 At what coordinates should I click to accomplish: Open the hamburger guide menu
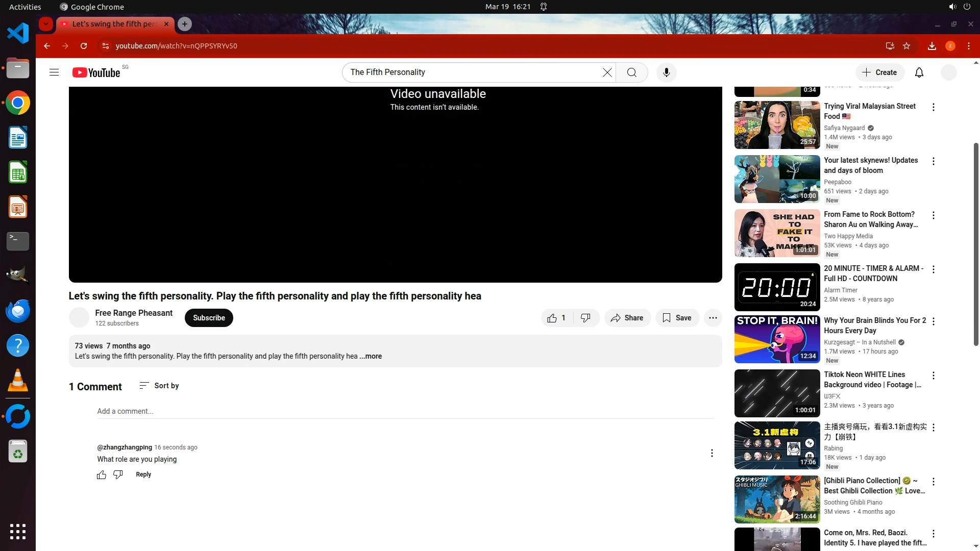click(x=54, y=72)
